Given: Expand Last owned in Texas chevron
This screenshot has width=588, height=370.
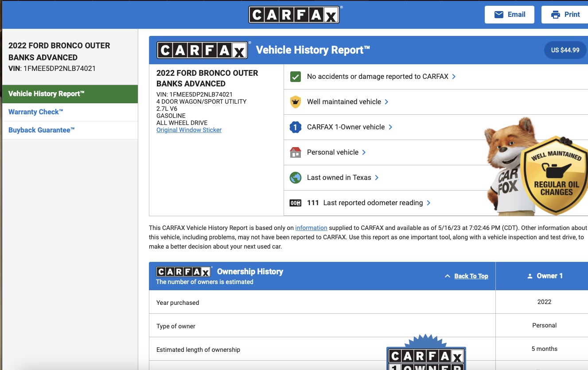Looking at the screenshot, I should [x=377, y=178].
